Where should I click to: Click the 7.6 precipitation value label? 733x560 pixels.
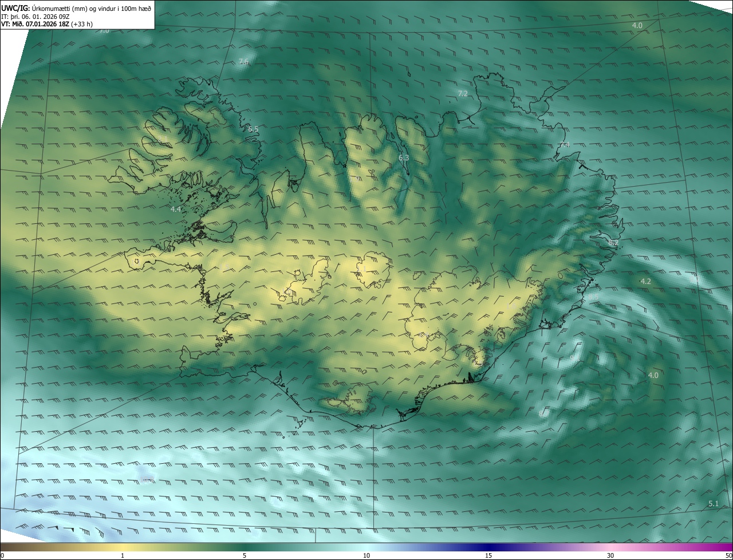click(x=243, y=62)
